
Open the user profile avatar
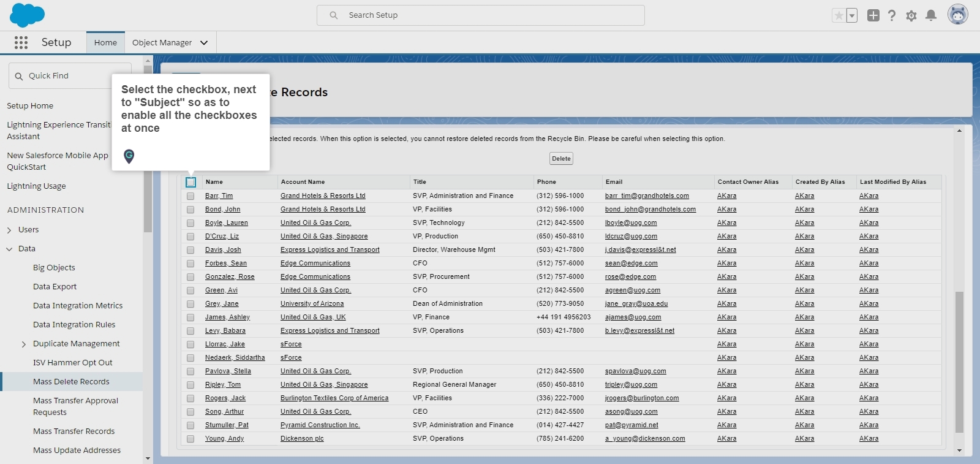958,15
